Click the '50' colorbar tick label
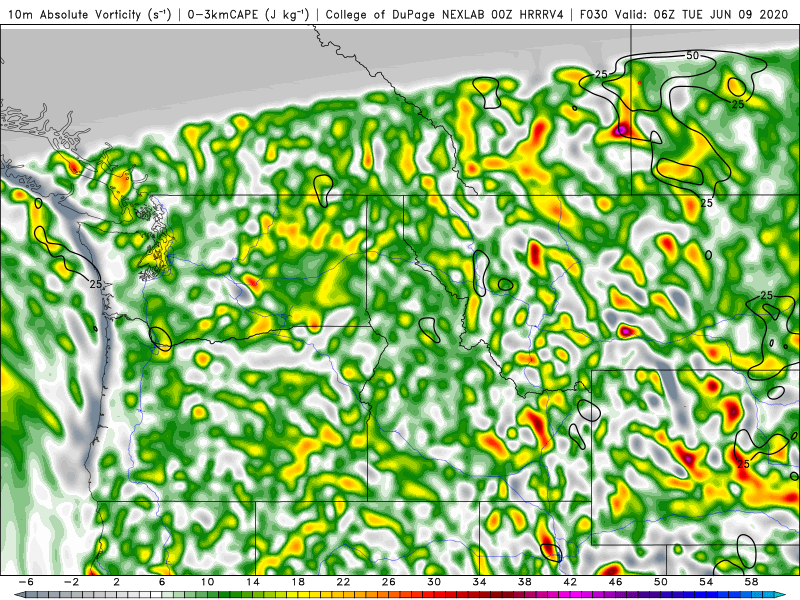Viewport: 800px width, 600px height. 661,582
